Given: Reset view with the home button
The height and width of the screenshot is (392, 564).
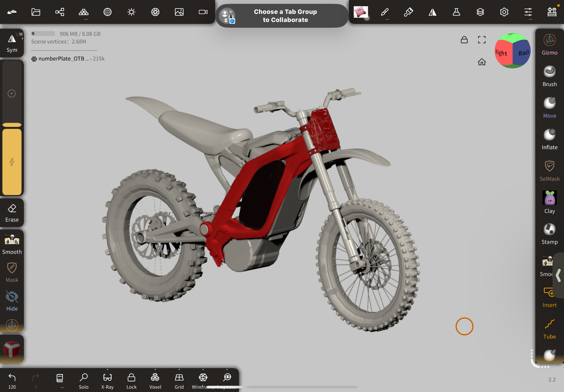Looking at the screenshot, I should point(482,62).
